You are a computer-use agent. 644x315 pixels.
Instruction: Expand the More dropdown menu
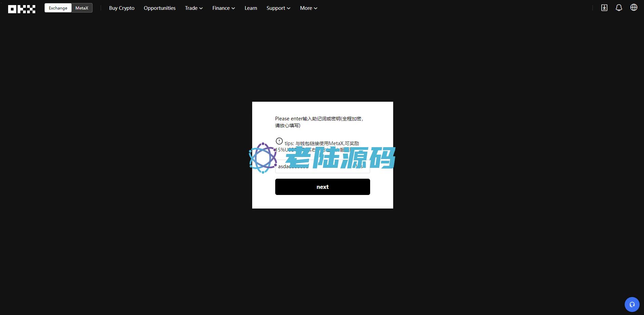coord(308,8)
